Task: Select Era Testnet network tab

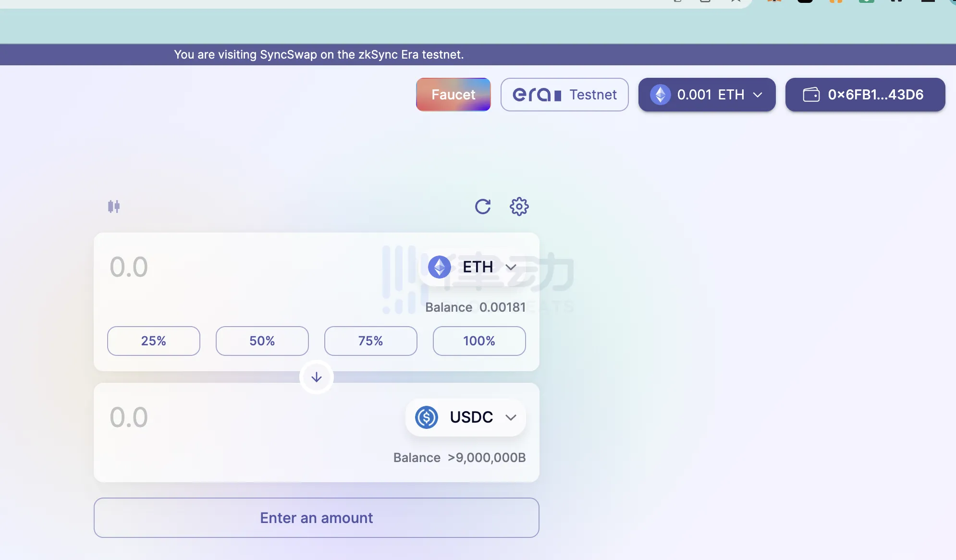Action: (564, 94)
